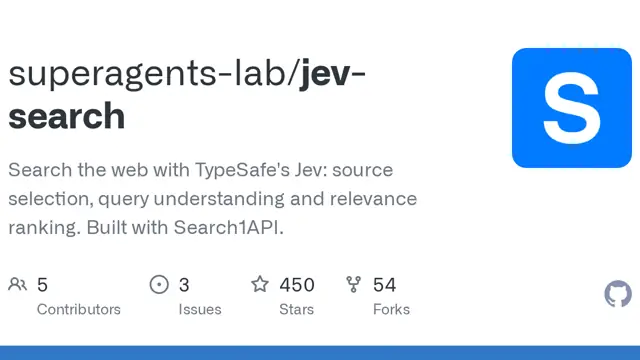Click the Contributors people icon
640x360 pixels.
point(17,284)
